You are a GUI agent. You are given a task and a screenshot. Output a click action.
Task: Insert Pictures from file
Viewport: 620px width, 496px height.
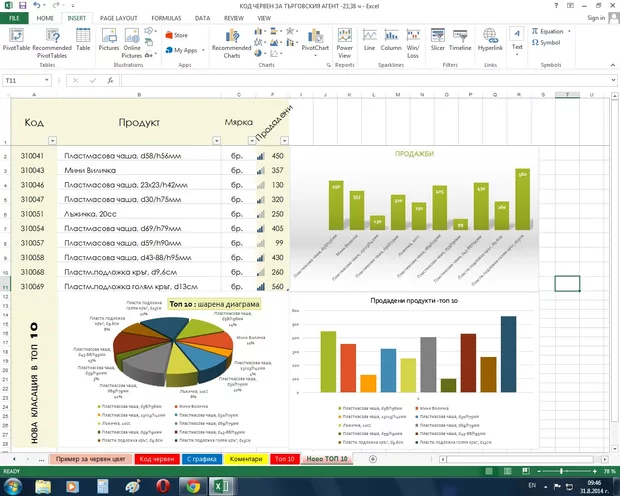point(108,42)
